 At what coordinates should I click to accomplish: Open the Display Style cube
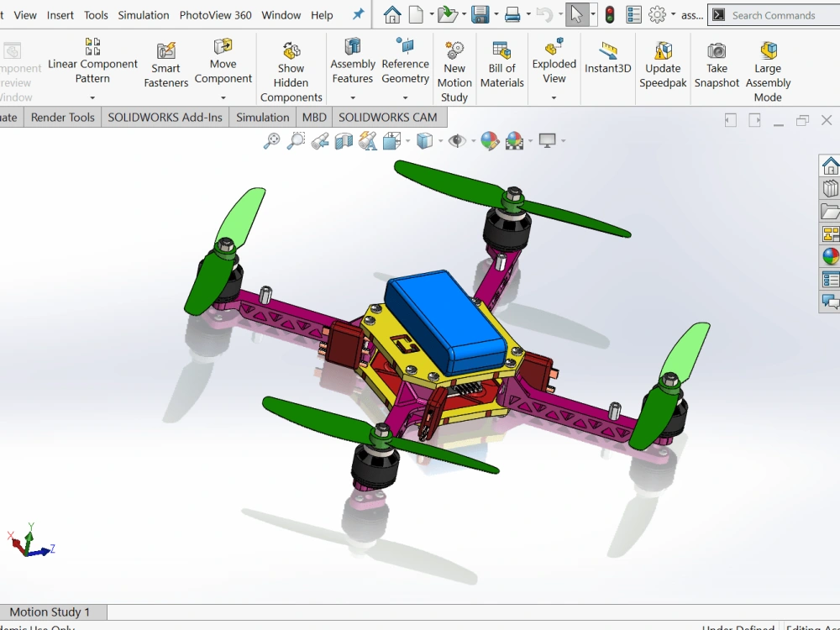(424, 141)
